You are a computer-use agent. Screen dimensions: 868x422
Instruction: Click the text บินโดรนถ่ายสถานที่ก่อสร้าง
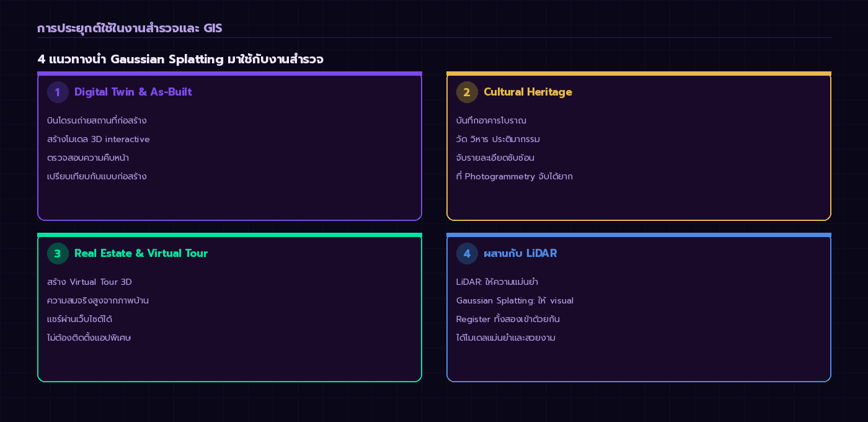coord(97,120)
